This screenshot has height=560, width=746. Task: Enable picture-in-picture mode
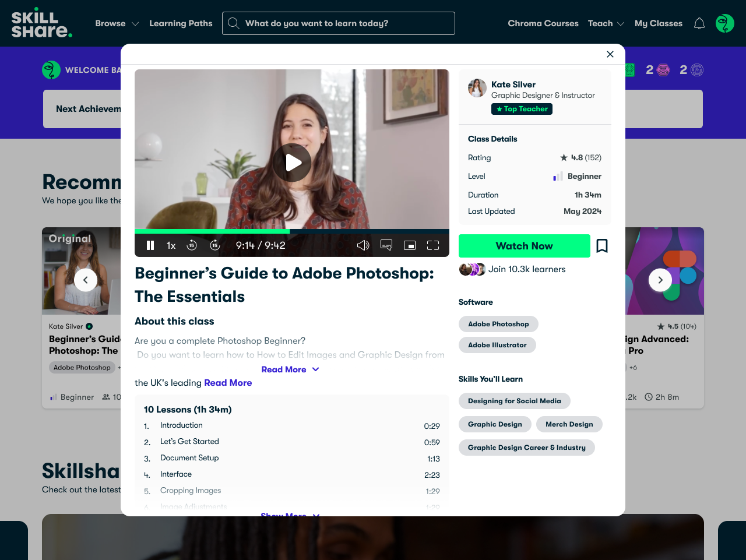tap(410, 245)
